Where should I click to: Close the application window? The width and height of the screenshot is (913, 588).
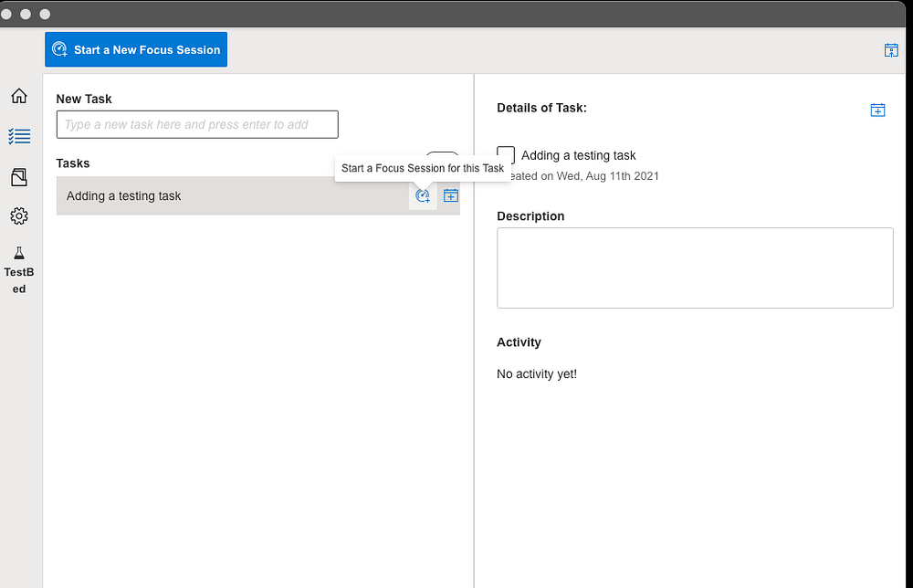click(5, 15)
